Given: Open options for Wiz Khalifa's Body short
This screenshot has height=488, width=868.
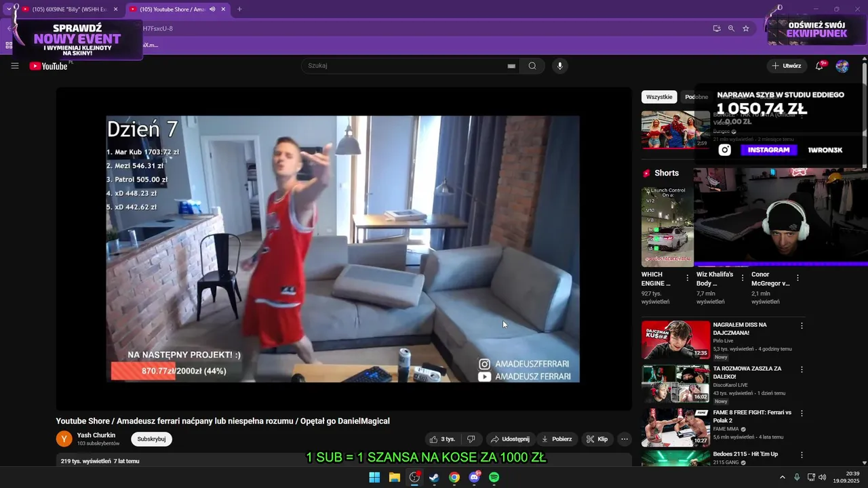Looking at the screenshot, I should tap(743, 278).
